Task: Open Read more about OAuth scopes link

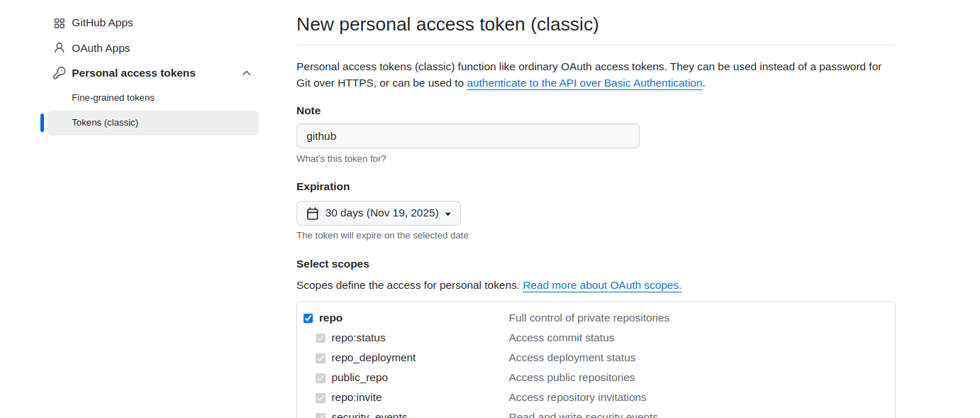Action: (x=602, y=285)
